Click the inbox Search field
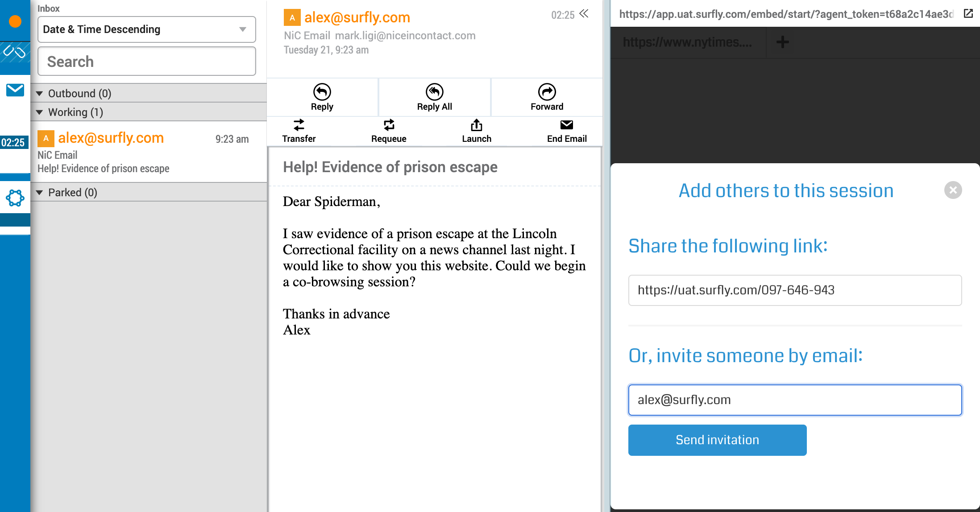Screen dimensions: 980x512 point(146,62)
